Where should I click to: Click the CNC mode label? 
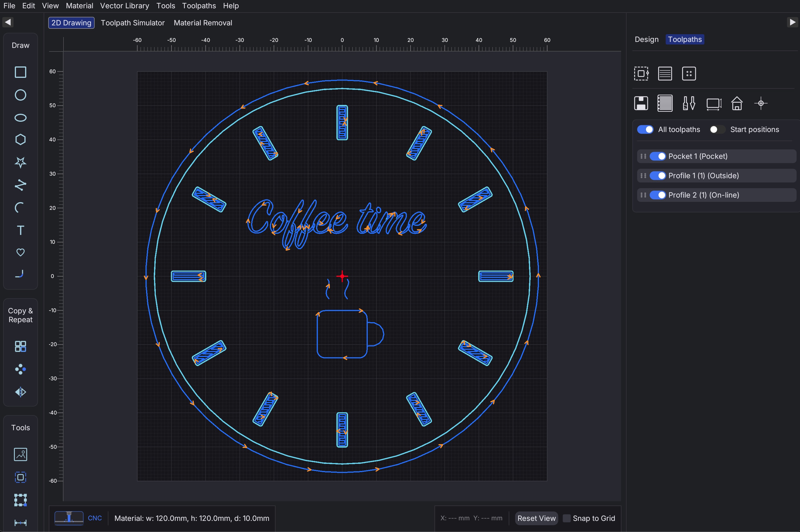(x=95, y=518)
